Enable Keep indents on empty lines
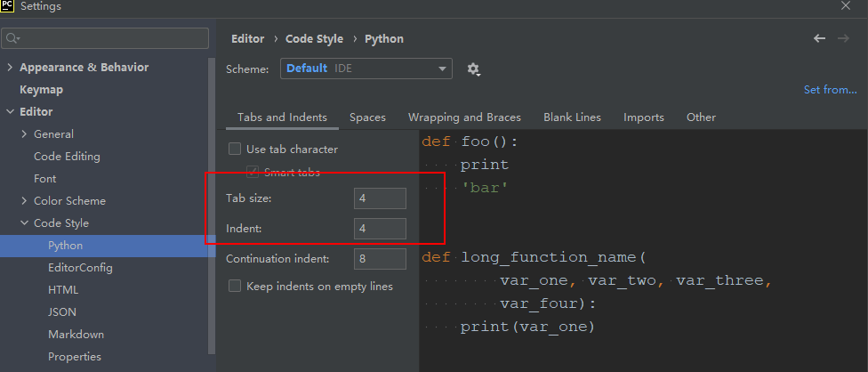Viewport: 868px width, 372px height. 236,286
